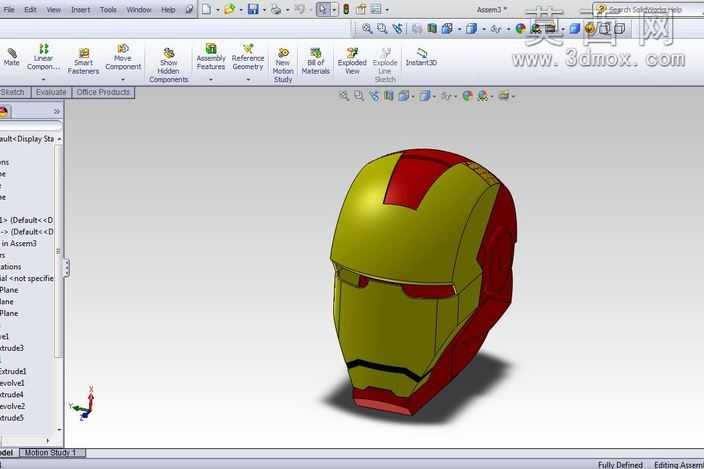Pin the menu bar with pushpin icon
Viewport: 704px width, 469px height.
point(189,9)
